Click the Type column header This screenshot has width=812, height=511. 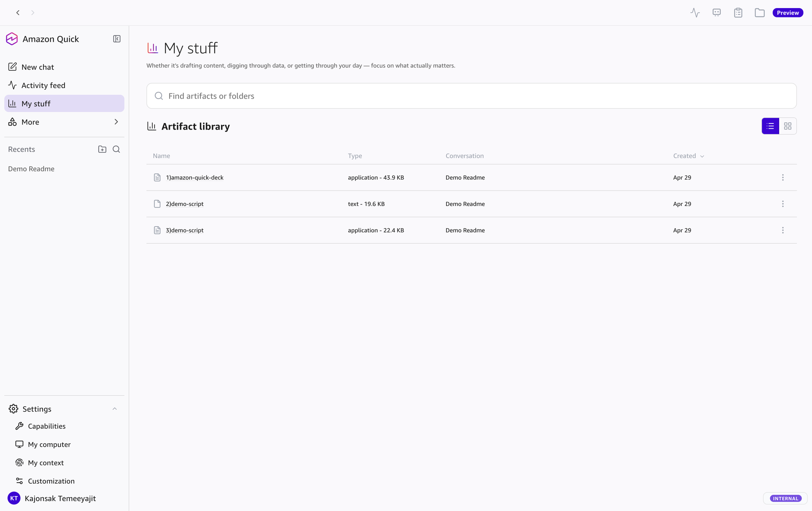(354, 156)
